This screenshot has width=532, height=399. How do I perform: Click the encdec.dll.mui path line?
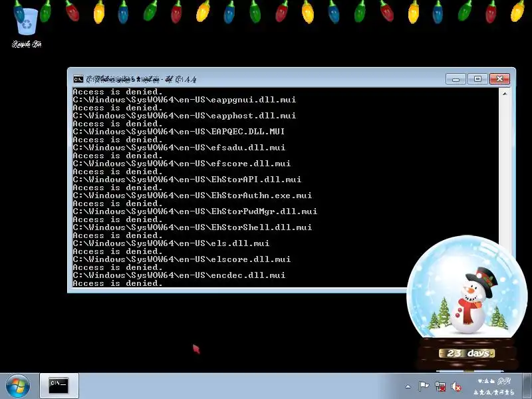179,275
